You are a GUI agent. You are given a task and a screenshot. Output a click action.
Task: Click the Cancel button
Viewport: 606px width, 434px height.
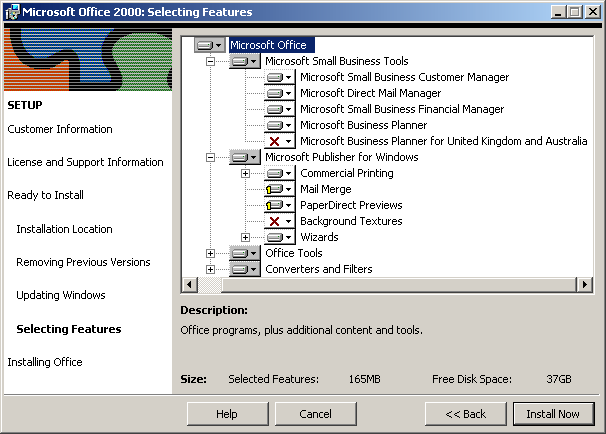click(315, 414)
